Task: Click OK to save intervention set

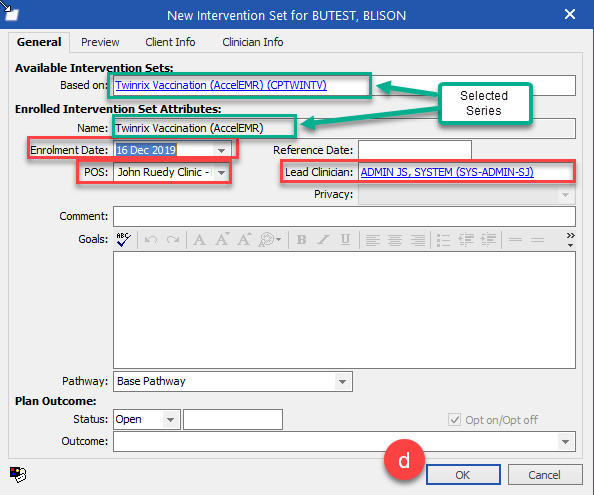Action: point(463,475)
